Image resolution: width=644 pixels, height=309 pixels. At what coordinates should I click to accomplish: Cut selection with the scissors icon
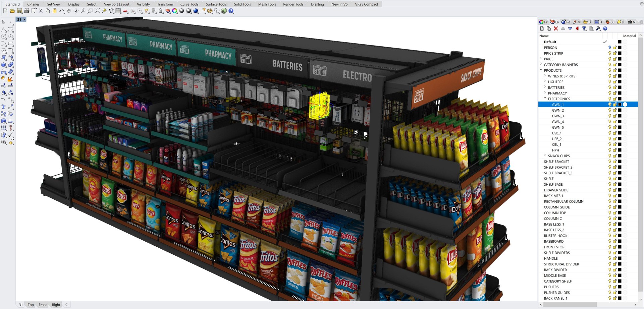41,11
